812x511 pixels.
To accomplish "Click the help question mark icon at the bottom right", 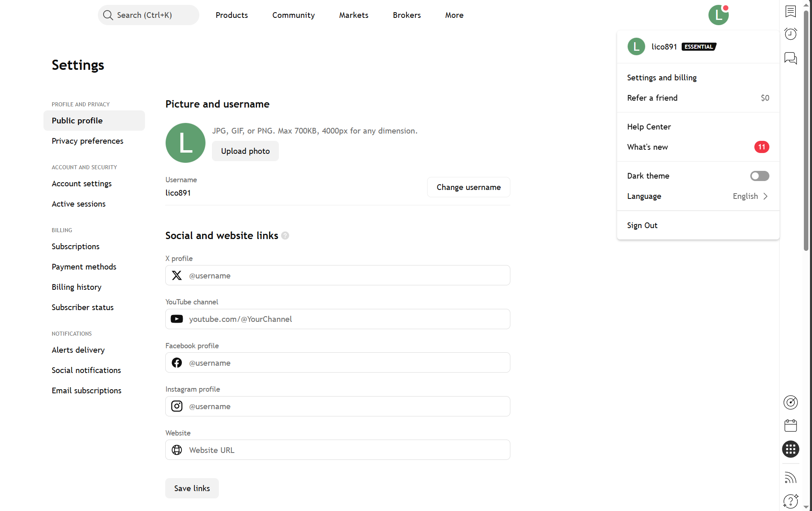I will point(790,501).
